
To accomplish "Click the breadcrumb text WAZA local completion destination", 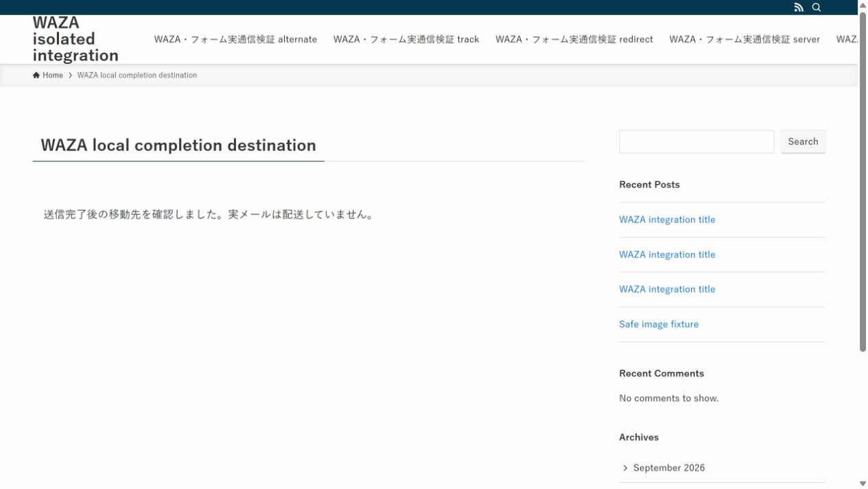I will click(x=137, y=76).
